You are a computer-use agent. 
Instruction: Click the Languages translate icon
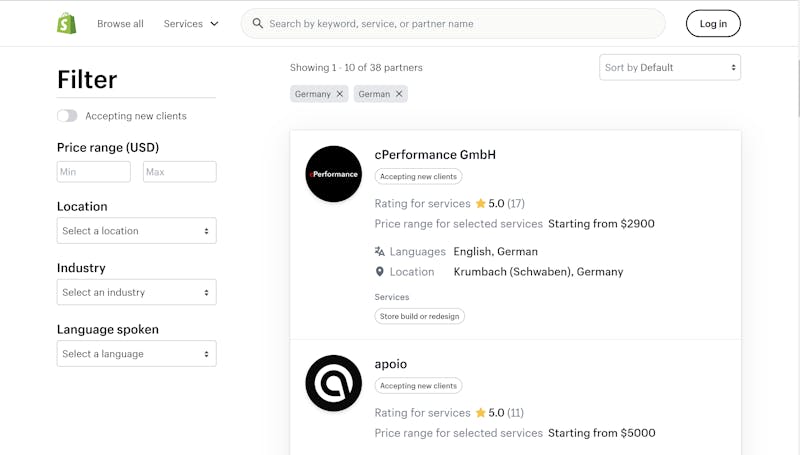379,251
